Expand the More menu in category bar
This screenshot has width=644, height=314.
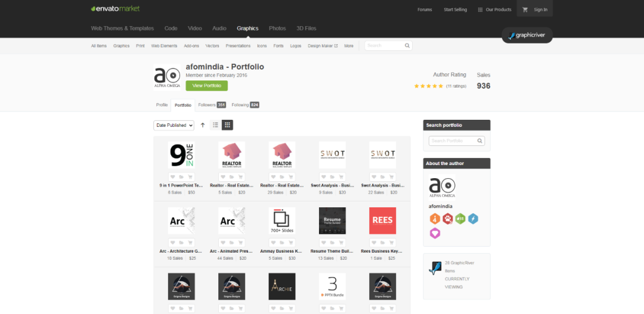(x=349, y=46)
